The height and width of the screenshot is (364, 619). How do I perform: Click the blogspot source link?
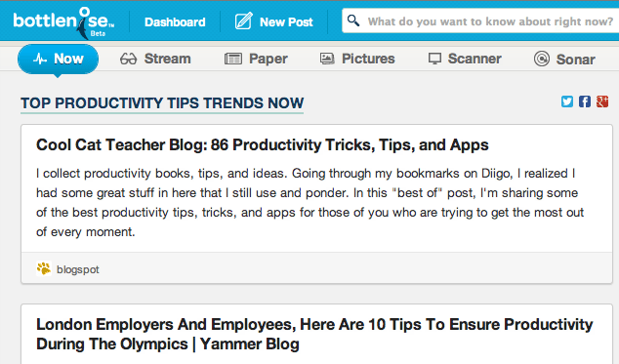[x=78, y=269]
